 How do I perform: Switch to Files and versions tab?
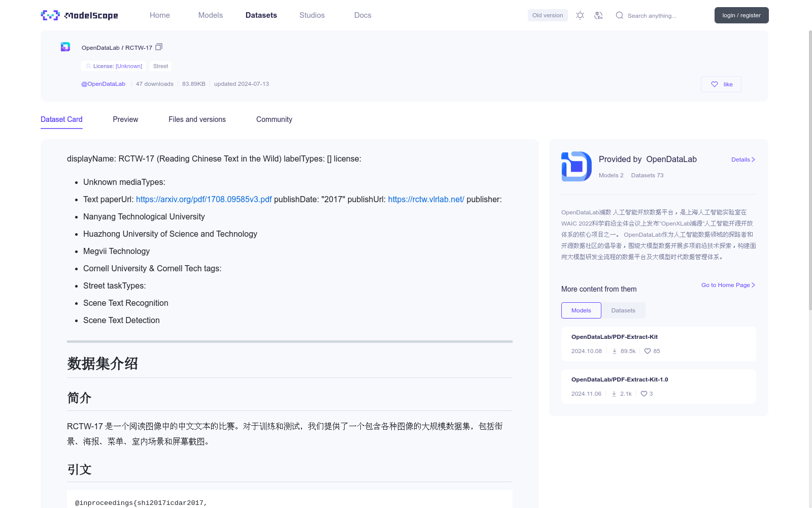click(x=197, y=119)
